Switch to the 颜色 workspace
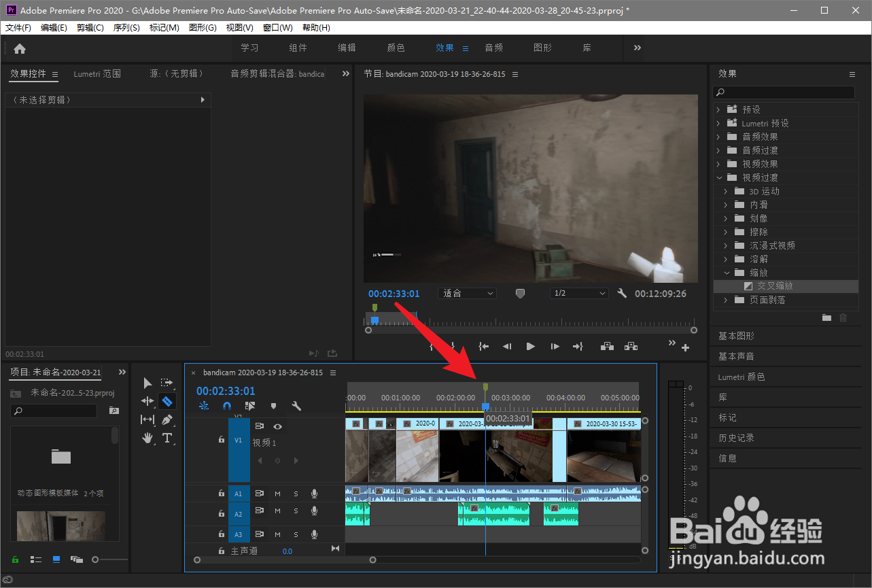 [396, 48]
